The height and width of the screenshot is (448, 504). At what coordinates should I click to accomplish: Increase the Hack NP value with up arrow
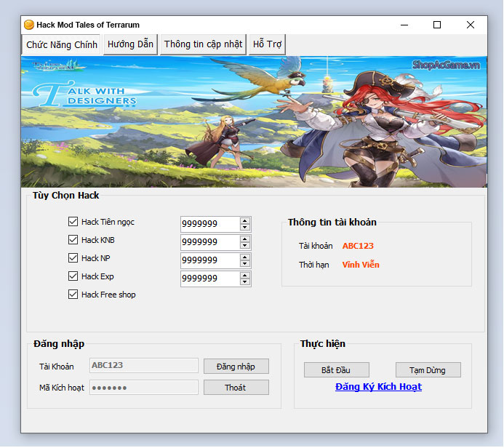244,257
